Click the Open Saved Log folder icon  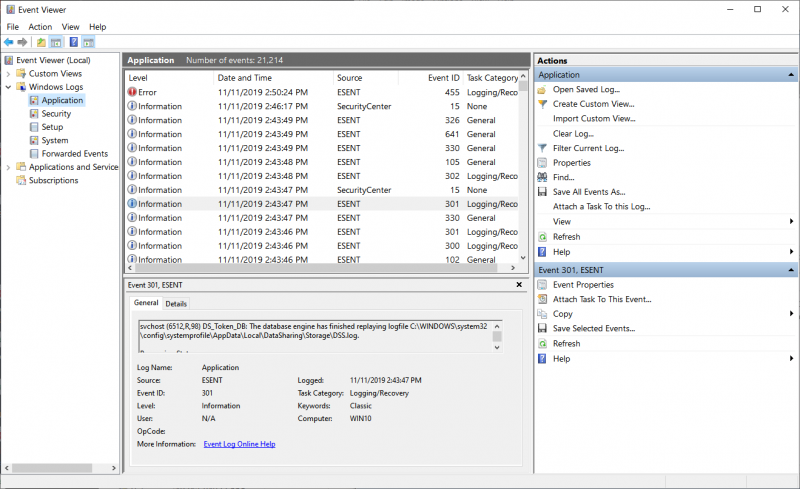click(x=542, y=90)
